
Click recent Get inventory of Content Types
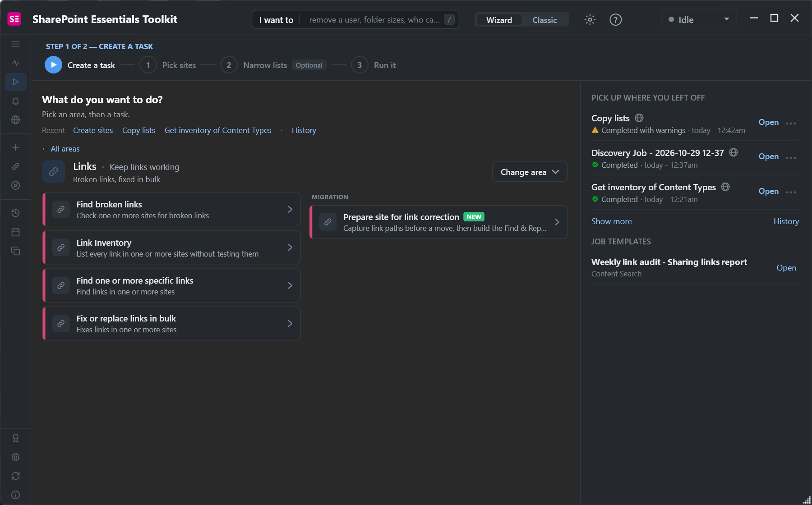(x=218, y=130)
